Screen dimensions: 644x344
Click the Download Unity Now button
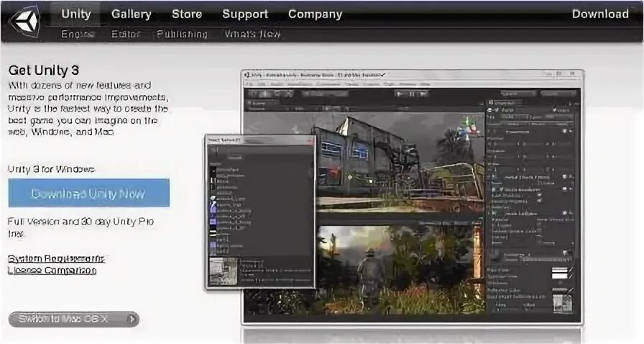[x=88, y=193]
